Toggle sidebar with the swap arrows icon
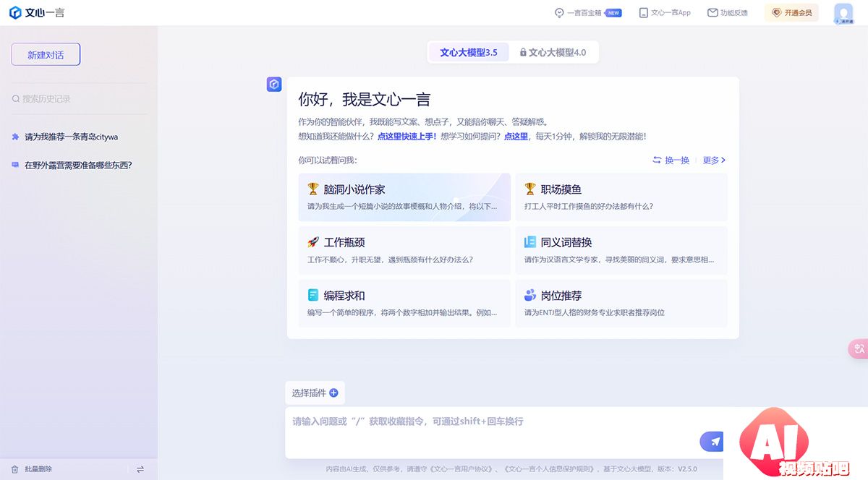The height and width of the screenshot is (480, 868). tap(140, 469)
